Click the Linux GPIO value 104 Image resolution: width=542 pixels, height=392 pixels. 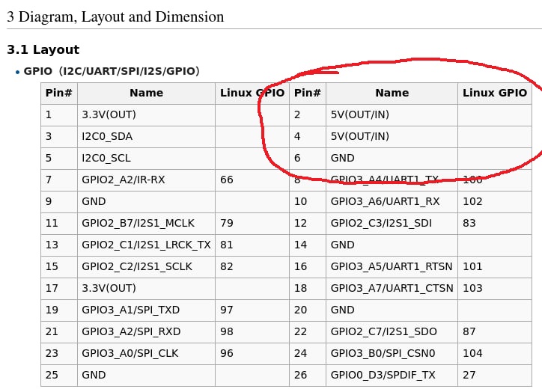pos(472,353)
